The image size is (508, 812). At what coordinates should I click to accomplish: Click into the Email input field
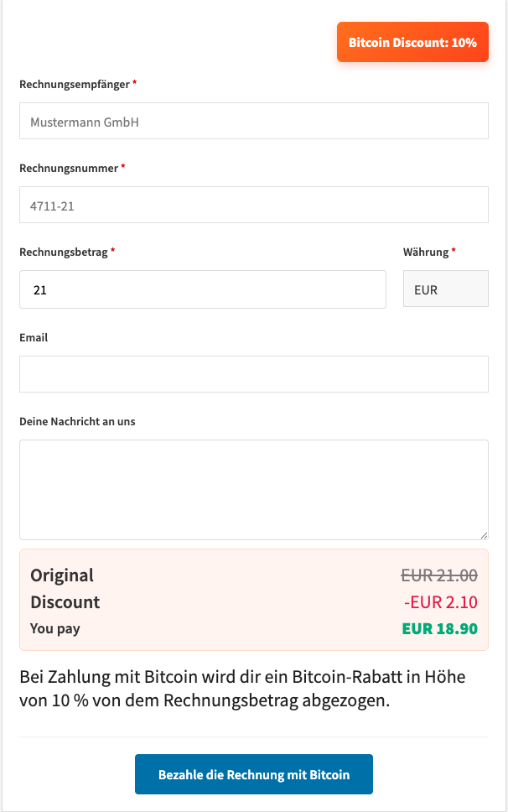pyautogui.click(x=253, y=374)
